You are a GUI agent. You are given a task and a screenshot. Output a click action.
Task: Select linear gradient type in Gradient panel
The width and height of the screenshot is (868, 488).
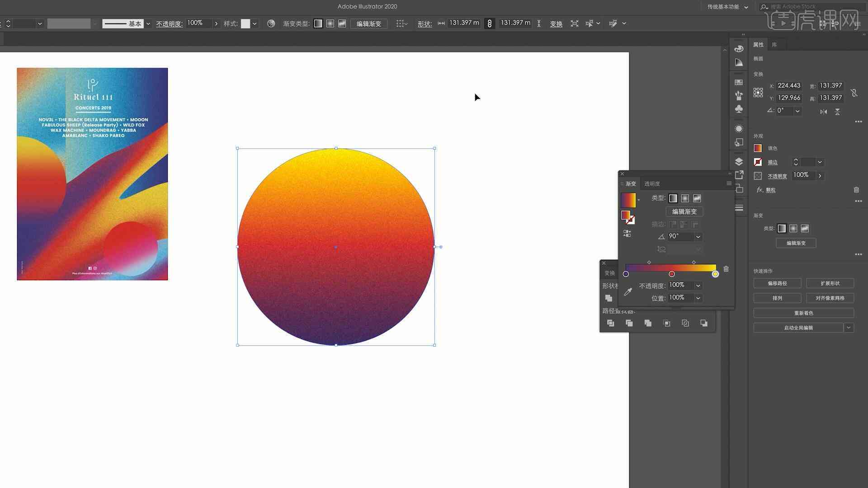[x=673, y=198]
